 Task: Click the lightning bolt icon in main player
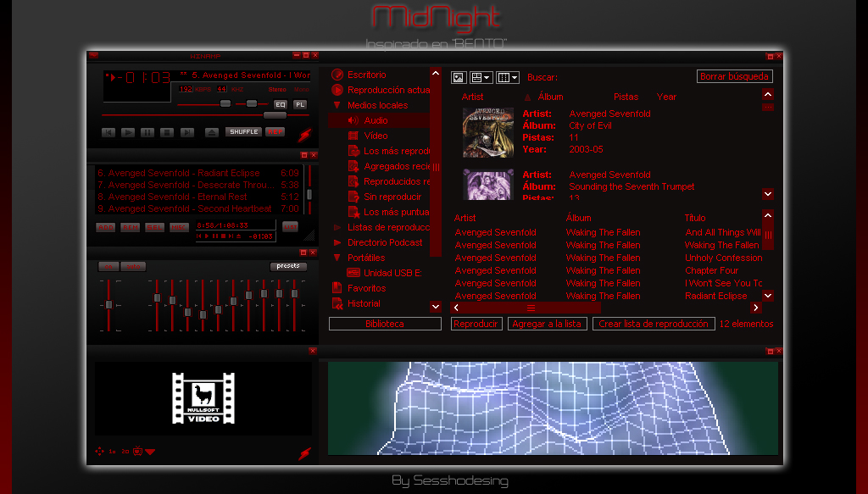coord(304,135)
